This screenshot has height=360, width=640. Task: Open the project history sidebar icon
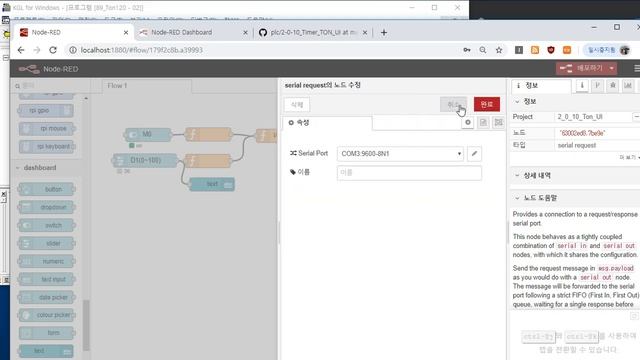pos(598,85)
